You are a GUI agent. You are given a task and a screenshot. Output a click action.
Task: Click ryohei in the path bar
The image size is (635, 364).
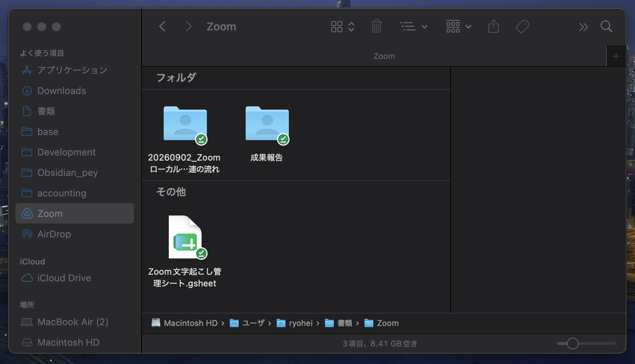[295, 323]
